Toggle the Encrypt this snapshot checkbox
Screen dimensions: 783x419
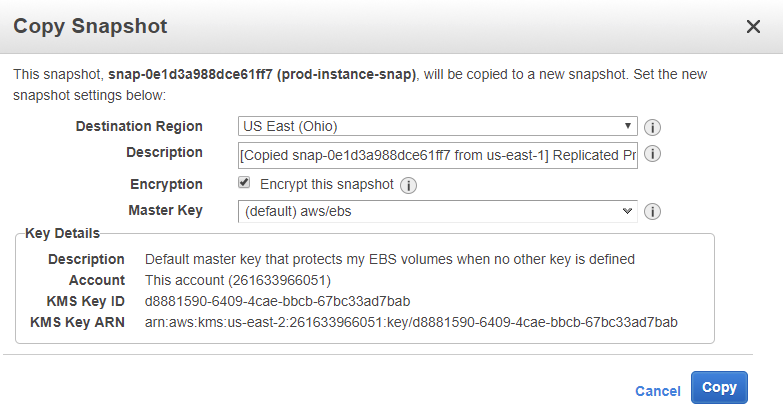click(244, 183)
